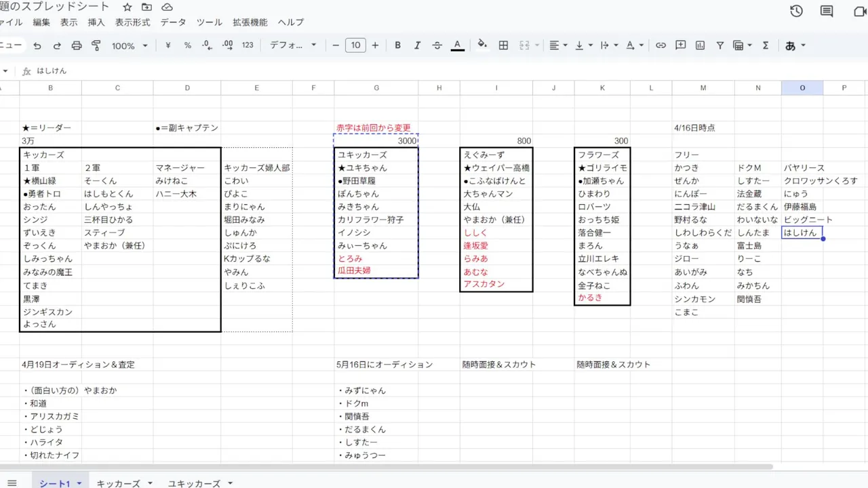The width and height of the screenshot is (868, 488).
Task: Toggle bold formatting
Action: click(x=398, y=45)
